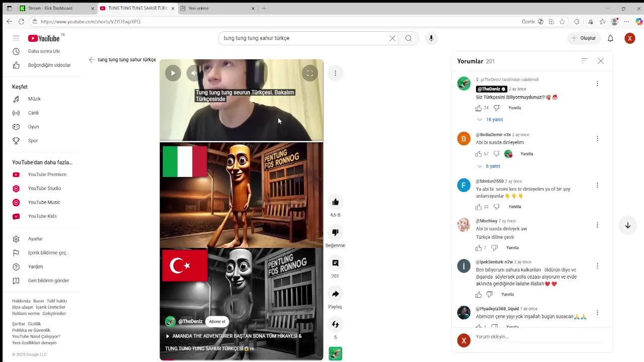Open a new browser tab
The image size is (644, 362).
264,9
